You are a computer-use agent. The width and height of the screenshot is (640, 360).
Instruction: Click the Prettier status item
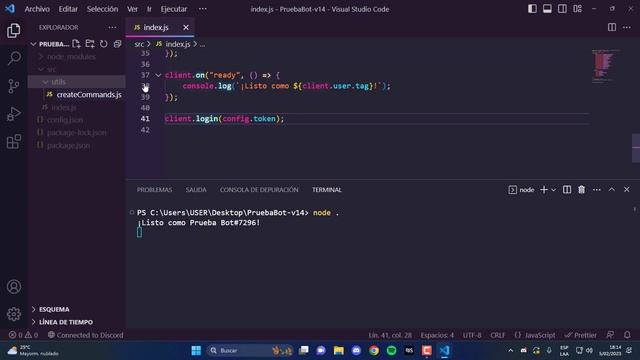coord(580,335)
